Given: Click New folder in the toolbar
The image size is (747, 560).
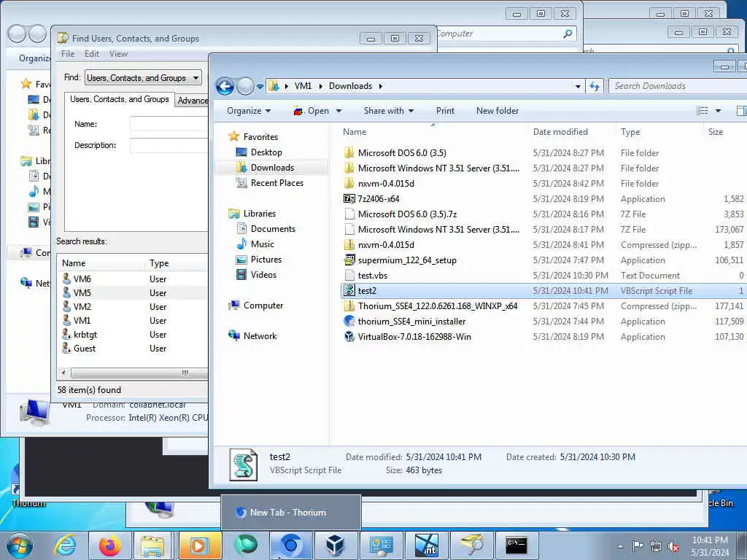Looking at the screenshot, I should [x=498, y=111].
